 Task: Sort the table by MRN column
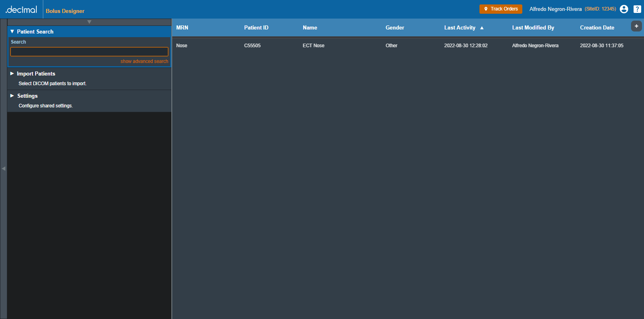(x=182, y=28)
